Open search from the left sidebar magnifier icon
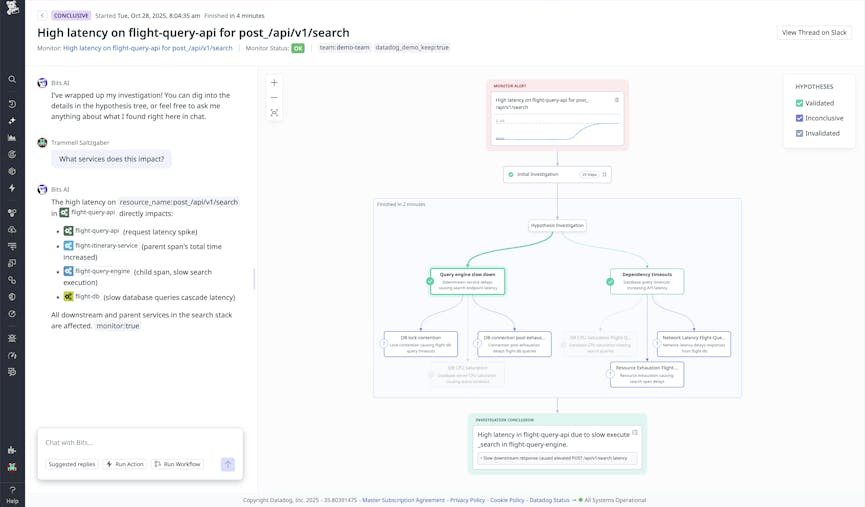 [x=12, y=79]
